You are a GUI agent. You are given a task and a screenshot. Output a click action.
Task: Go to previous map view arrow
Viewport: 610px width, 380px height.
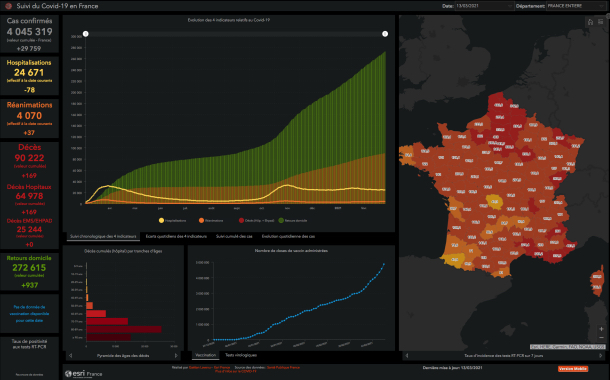pos(407,355)
